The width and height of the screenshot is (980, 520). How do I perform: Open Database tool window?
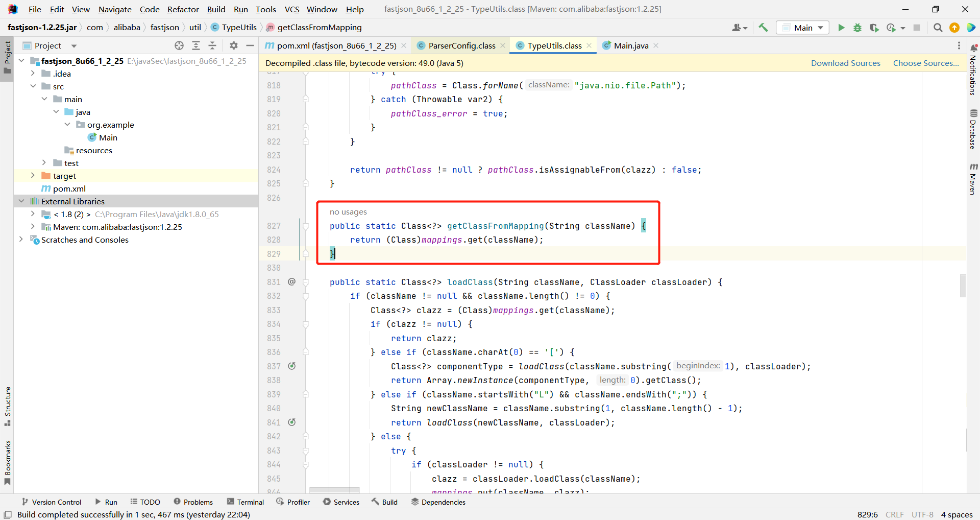[x=973, y=129]
